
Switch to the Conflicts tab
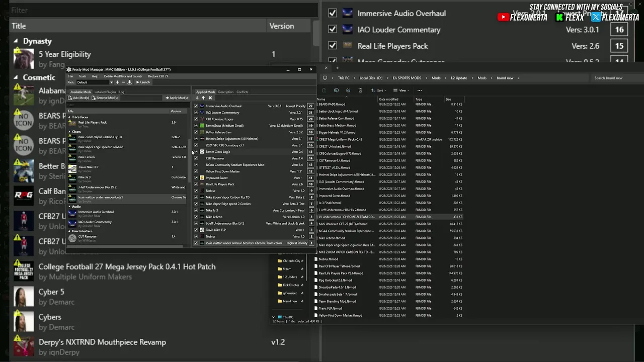click(x=243, y=92)
